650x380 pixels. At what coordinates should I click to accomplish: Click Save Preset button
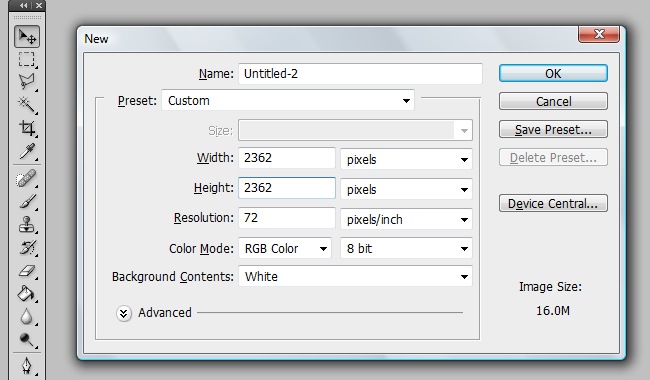(553, 129)
